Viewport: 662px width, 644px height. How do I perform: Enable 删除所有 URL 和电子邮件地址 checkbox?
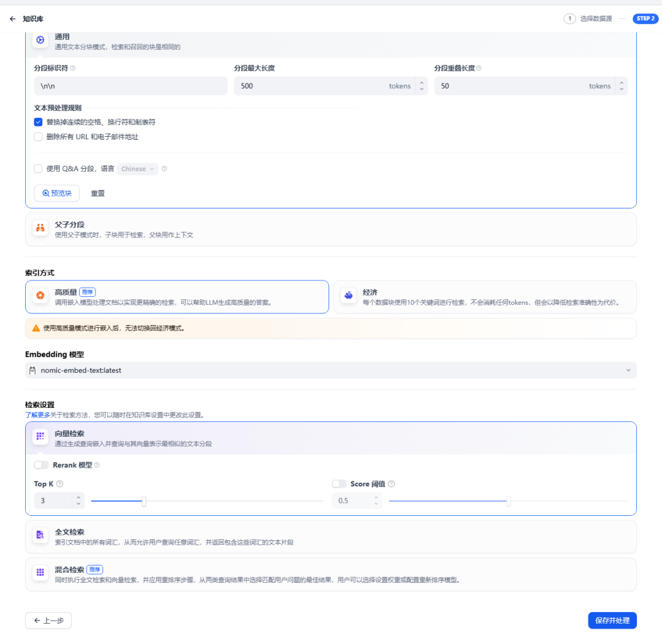[38, 137]
